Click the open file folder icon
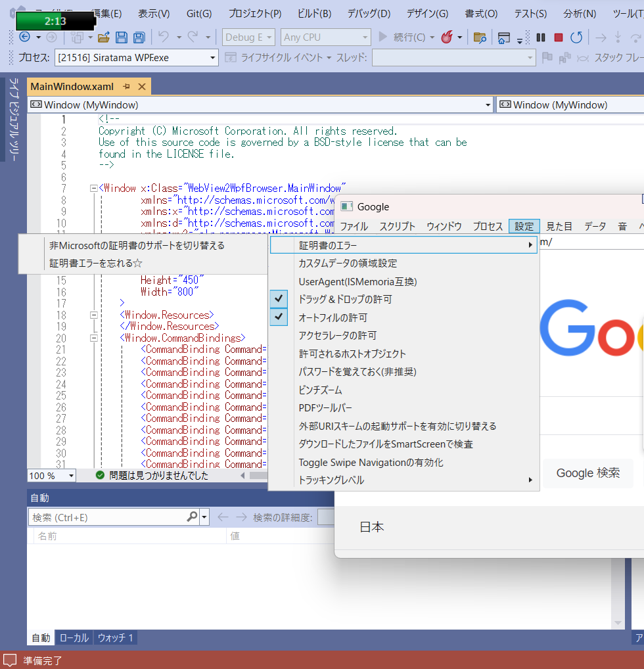The image size is (644, 669). [x=103, y=37]
